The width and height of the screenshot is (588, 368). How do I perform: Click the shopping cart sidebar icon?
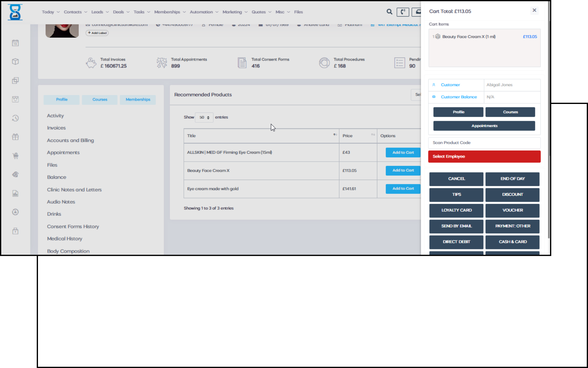click(15, 156)
